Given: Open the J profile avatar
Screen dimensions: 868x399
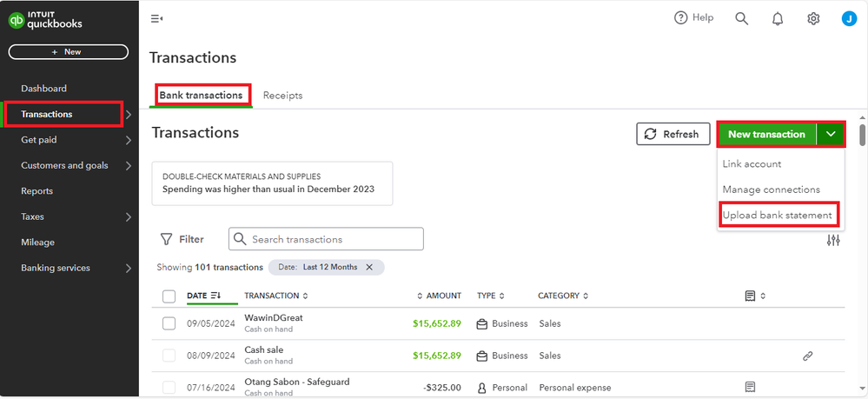Looking at the screenshot, I should (x=849, y=19).
